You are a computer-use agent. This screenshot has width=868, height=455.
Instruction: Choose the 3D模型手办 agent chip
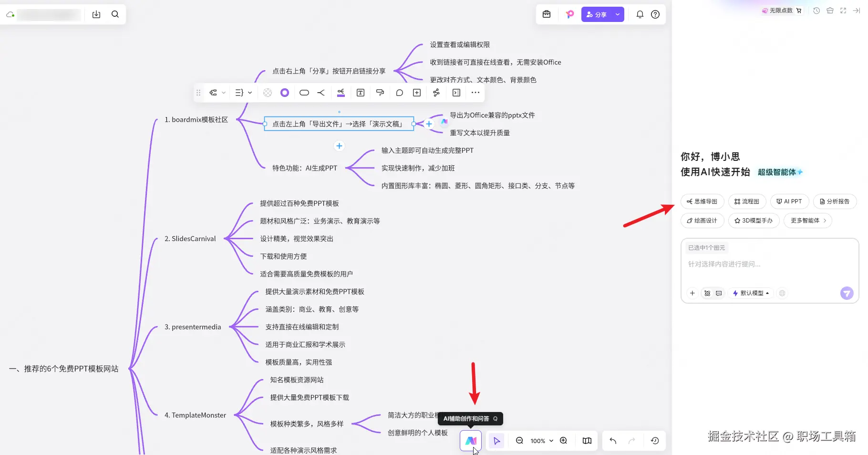[754, 221]
